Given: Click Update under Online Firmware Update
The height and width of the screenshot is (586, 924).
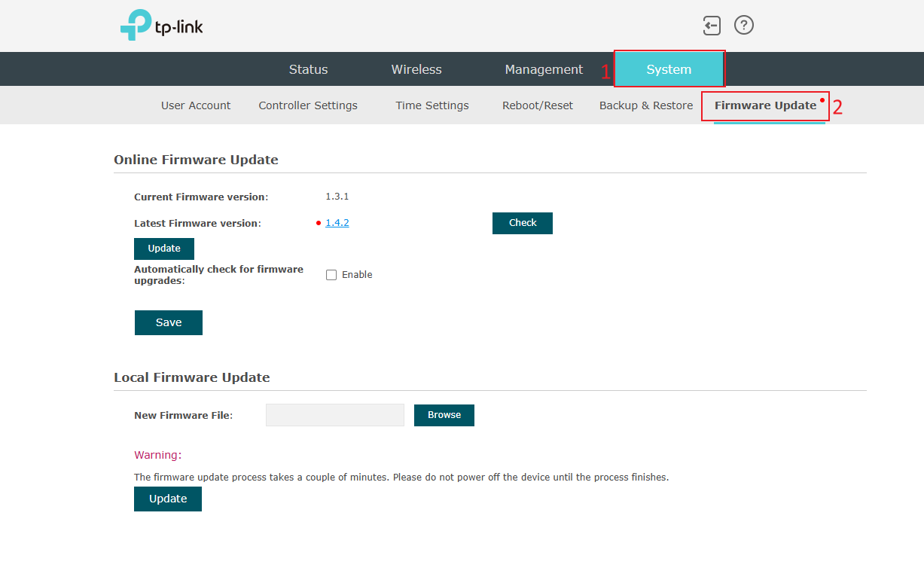Looking at the screenshot, I should [164, 249].
